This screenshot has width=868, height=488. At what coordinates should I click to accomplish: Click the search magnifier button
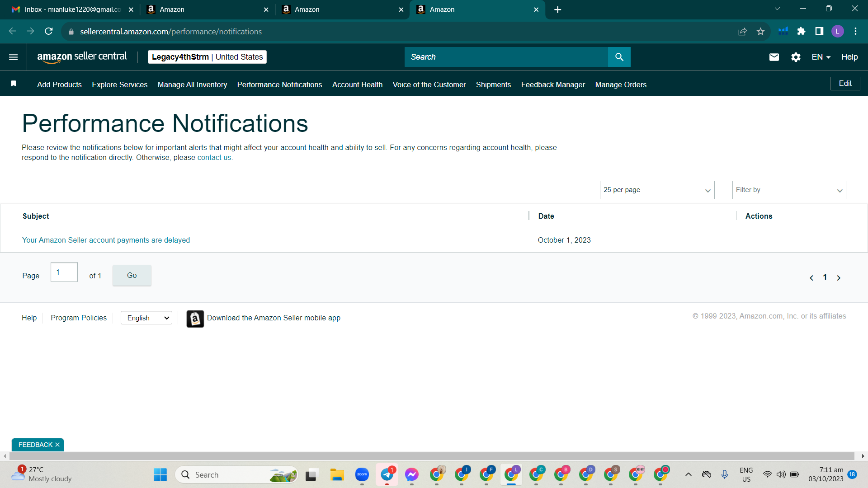coord(619,57)
